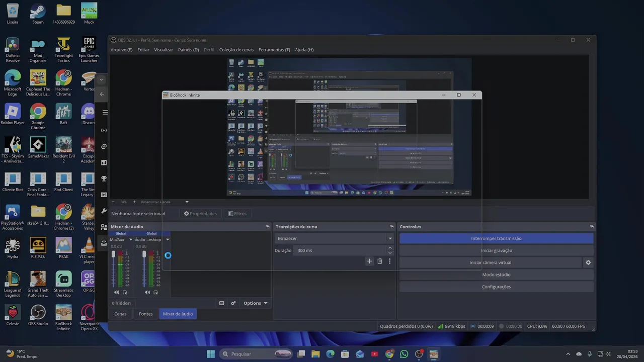Open the sidebar hamburger menu

(x=105, y=112)
